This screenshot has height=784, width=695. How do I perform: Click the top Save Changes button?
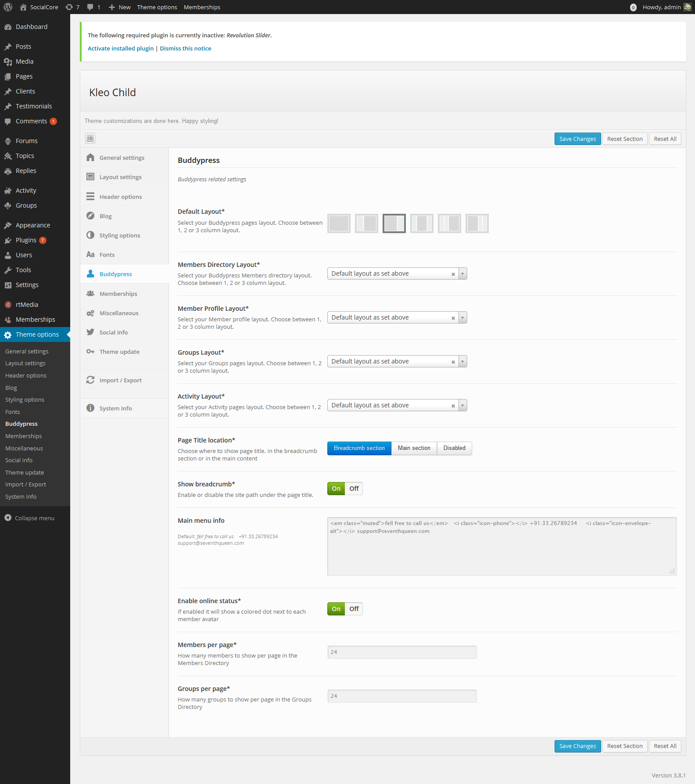click(577, 139)
